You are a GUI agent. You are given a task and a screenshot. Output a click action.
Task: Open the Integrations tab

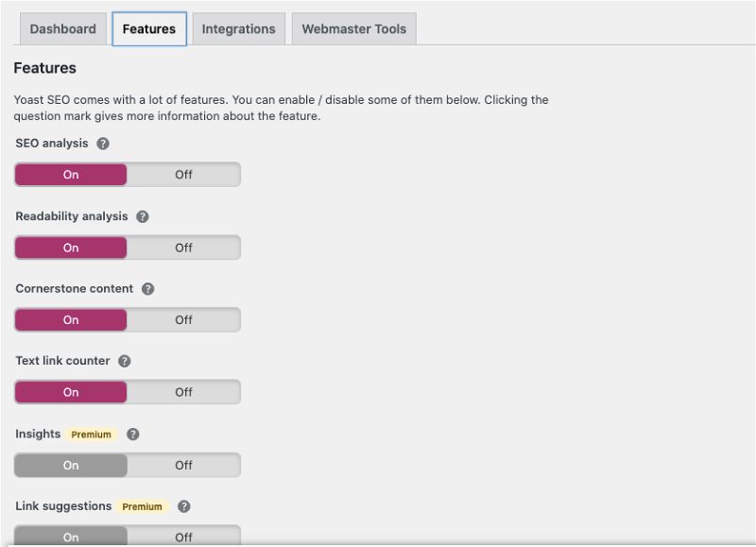tap(239, 29)
